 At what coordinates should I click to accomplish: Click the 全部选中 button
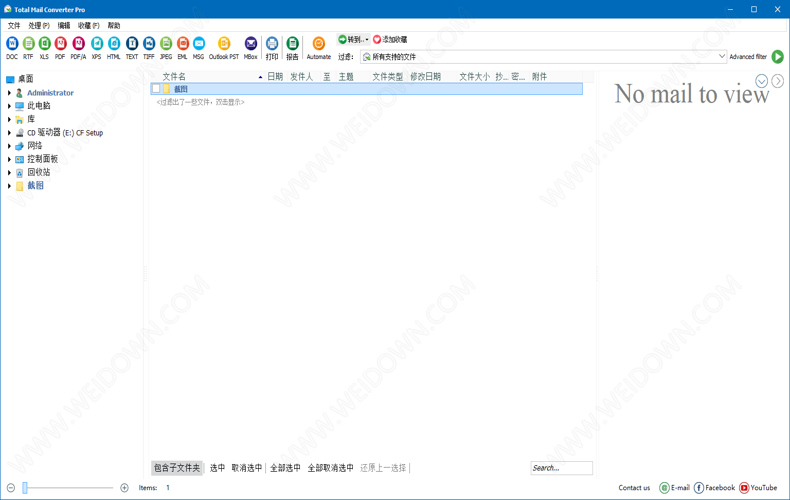coord(285,468)
